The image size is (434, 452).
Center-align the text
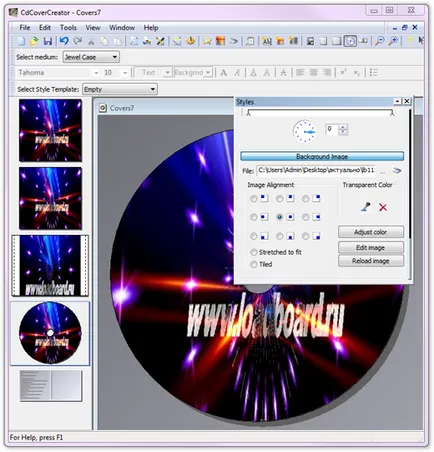coord(314,72)
